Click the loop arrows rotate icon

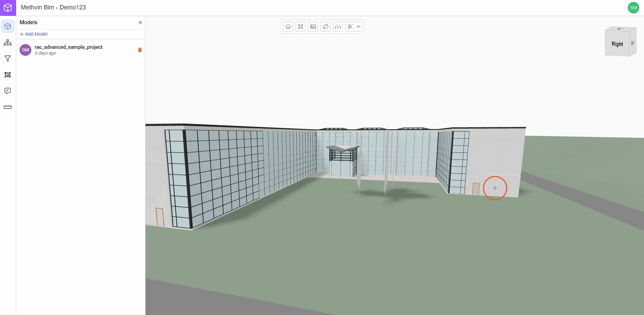pyautogui.click(x=325, y=27)
